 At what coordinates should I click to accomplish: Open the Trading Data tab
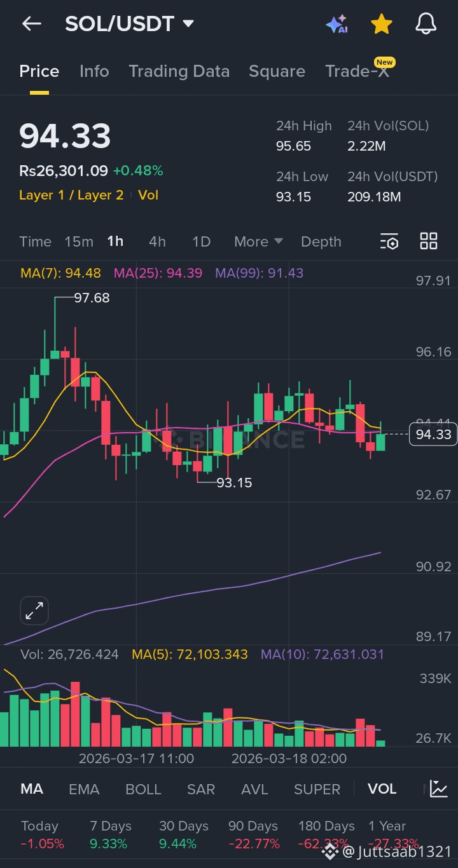click(x=179, y=71)
